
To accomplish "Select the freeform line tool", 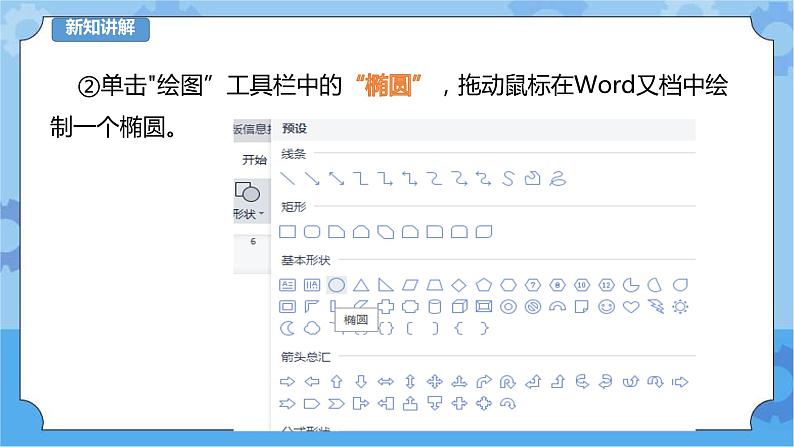I will (532, 178).
